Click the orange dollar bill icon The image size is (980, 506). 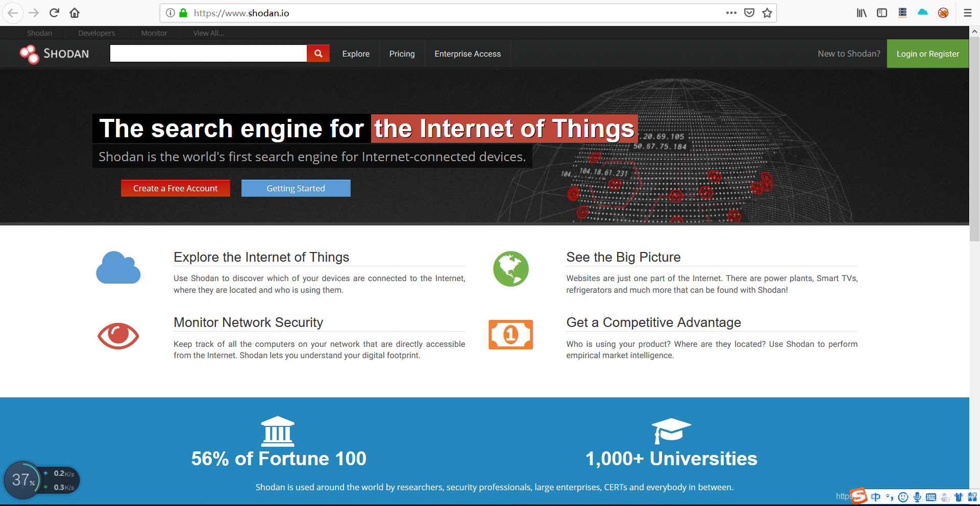pos(510,335)
